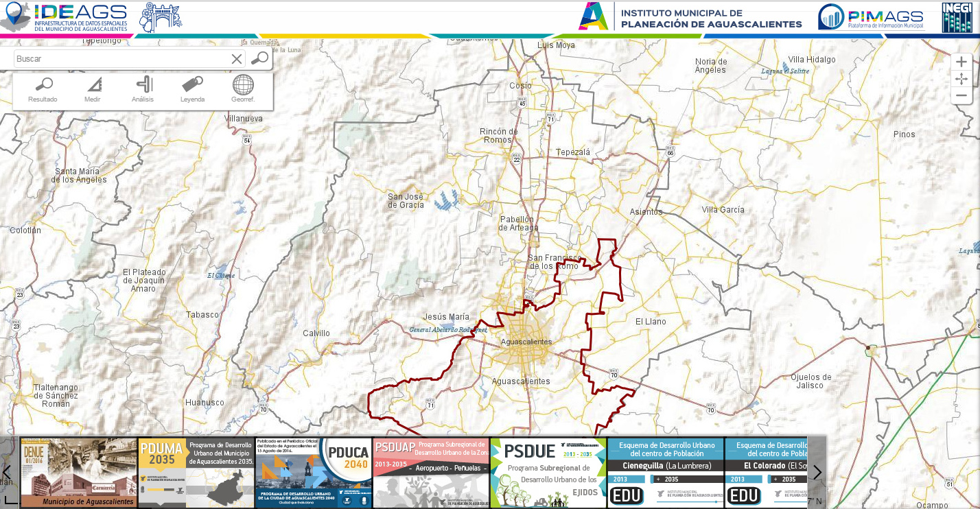Select the PDUCA 2040 program thumbnail
980x509 pixels.
pyautogui.click(x=314, y=473)
